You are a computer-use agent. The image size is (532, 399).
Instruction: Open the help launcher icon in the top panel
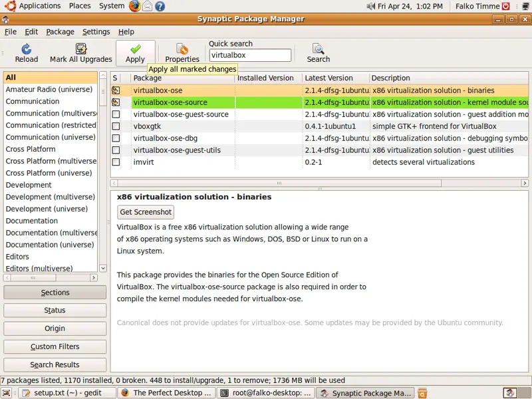pyautogui.click(x=160, y=6)
